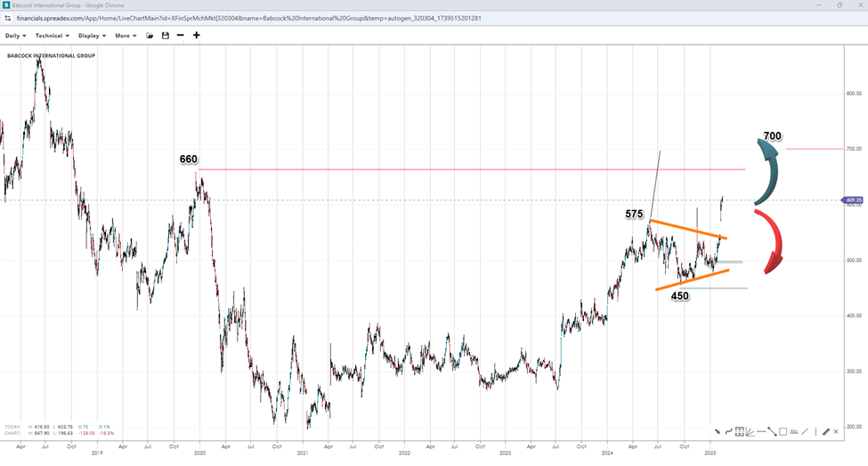Select the rectangle drawing tool
Image resolution: width=868 pixels, height=466 pixels.
[783, 431]
